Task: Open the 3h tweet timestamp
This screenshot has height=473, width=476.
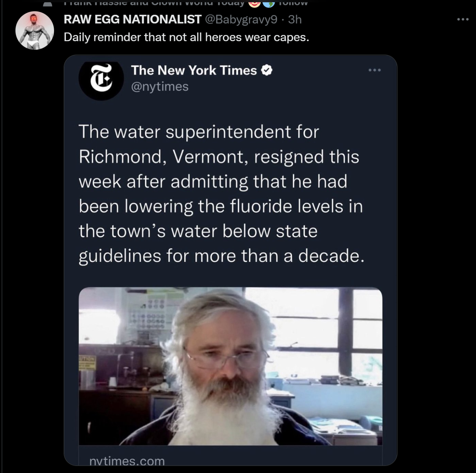Action: coord(295,20)
